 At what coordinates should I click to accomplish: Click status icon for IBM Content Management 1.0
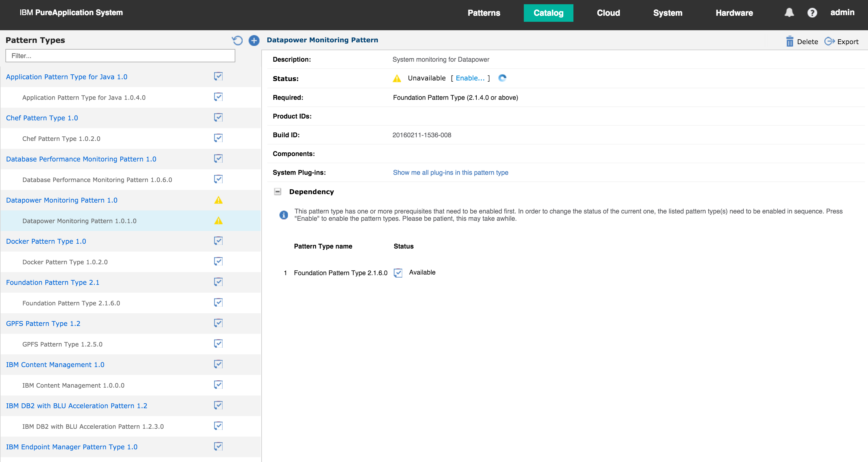point(218,364)
